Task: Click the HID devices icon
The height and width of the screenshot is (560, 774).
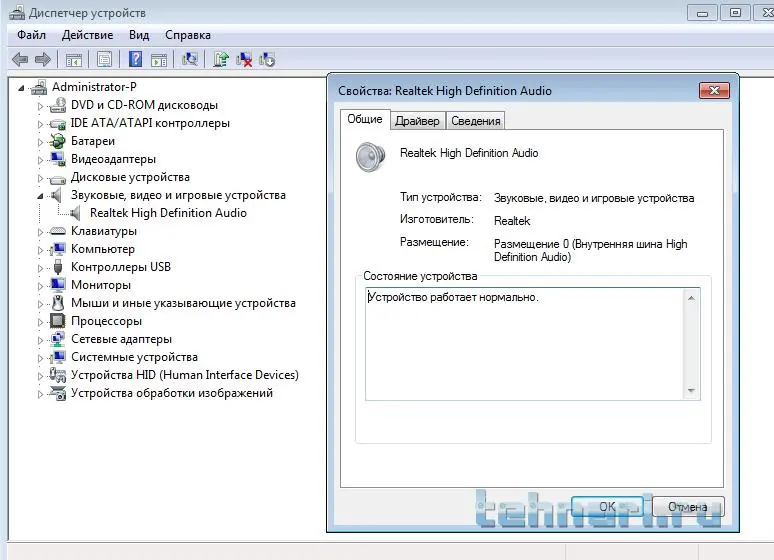Action: (58, 375)
